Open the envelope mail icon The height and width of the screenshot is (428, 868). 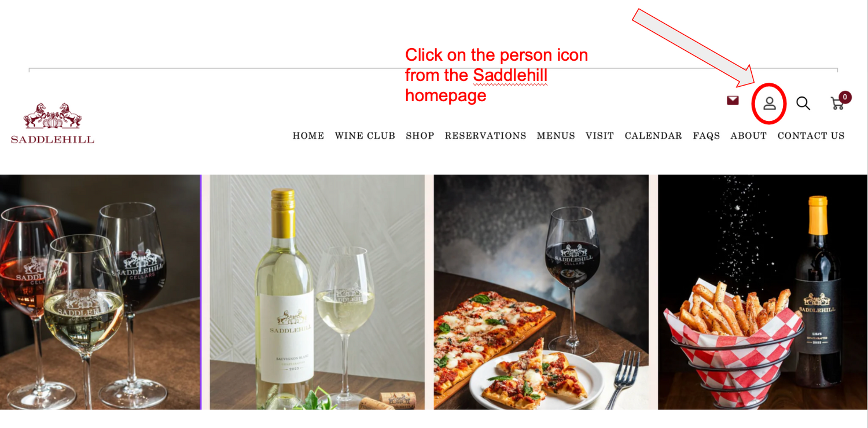[733, 101]
